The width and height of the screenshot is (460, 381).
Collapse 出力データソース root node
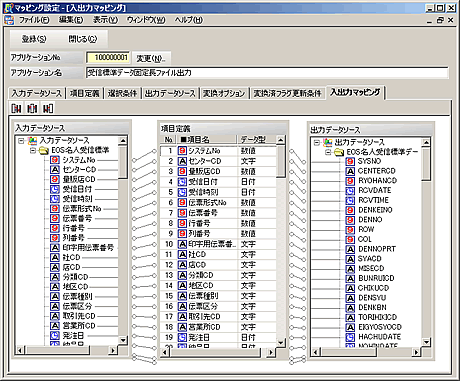[x=317, y=142]
